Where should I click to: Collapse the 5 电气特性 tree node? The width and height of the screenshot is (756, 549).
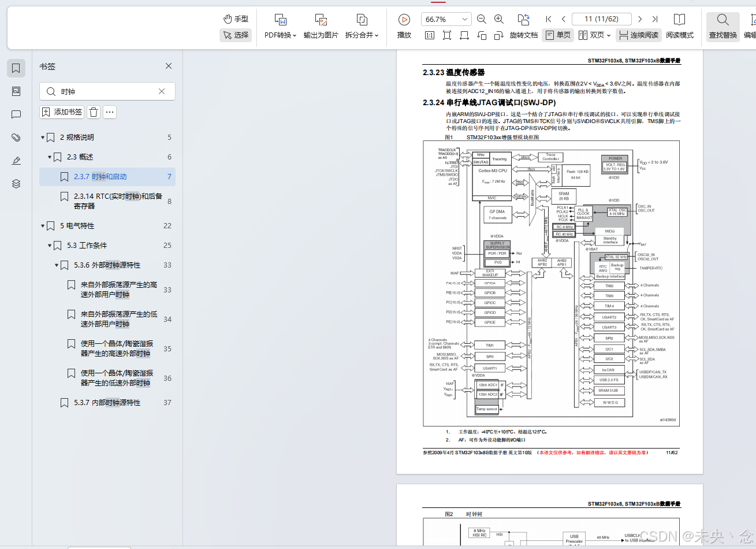(x=43, y=226)
